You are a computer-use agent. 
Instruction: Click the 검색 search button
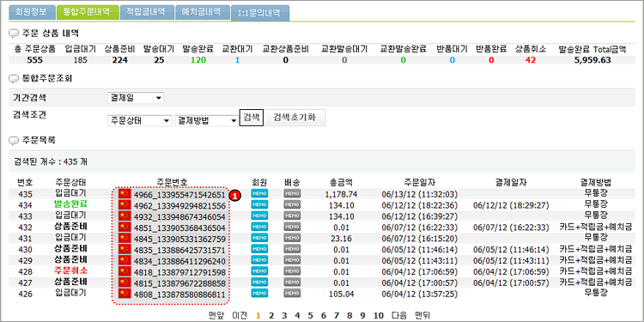coord(252,117)
